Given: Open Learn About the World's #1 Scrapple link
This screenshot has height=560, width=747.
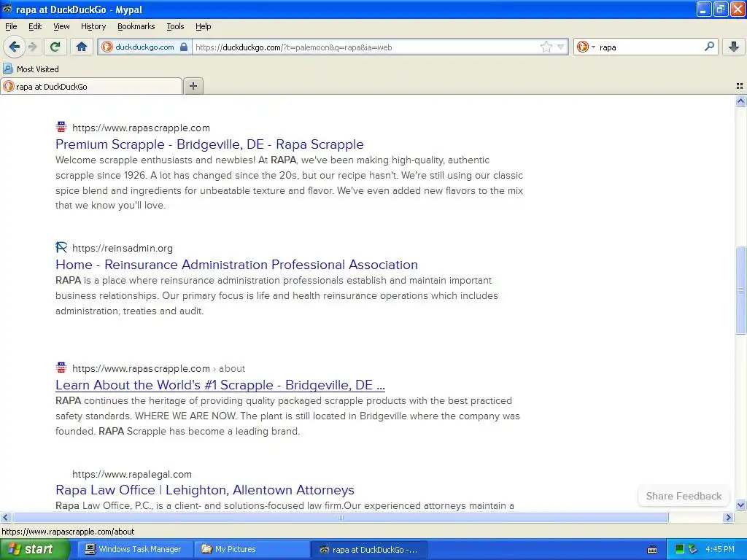Looking at the screenshot, I should 220,385.
